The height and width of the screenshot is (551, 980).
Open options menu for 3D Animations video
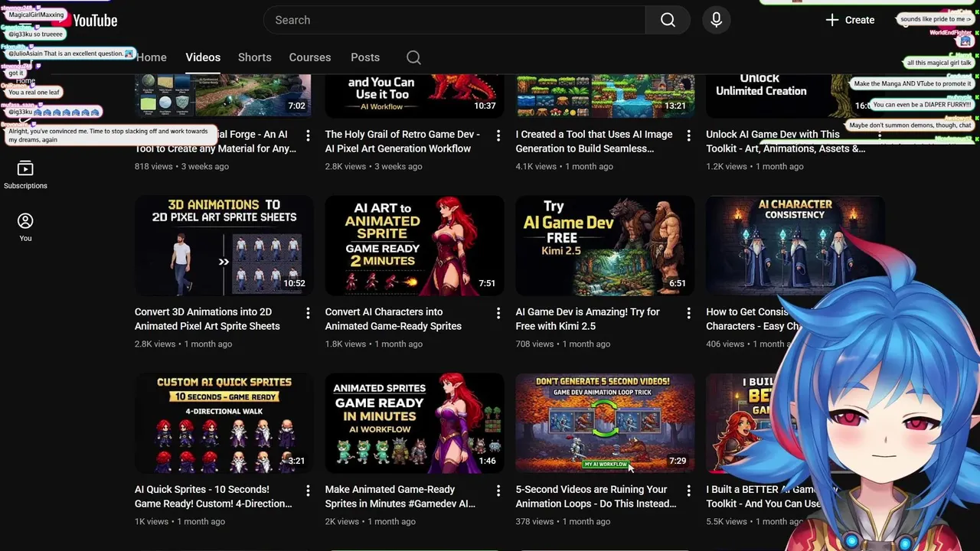pyautogui.click(x=308, y=313)
